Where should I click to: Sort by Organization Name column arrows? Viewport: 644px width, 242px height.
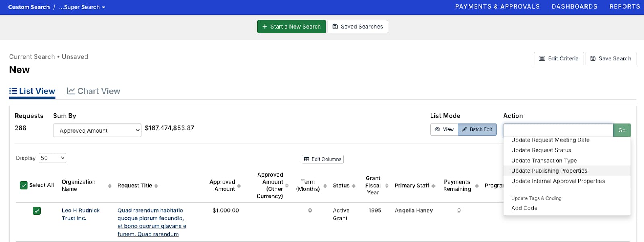[x=109, y=186]
